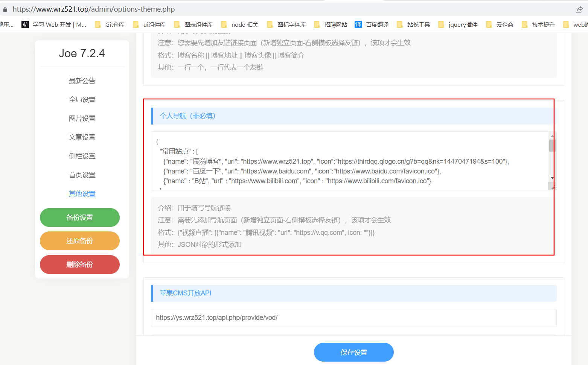Open the 技术提升 bookmark folder
The width and height of the screenshot is (588, 365).
pos(538,24)
